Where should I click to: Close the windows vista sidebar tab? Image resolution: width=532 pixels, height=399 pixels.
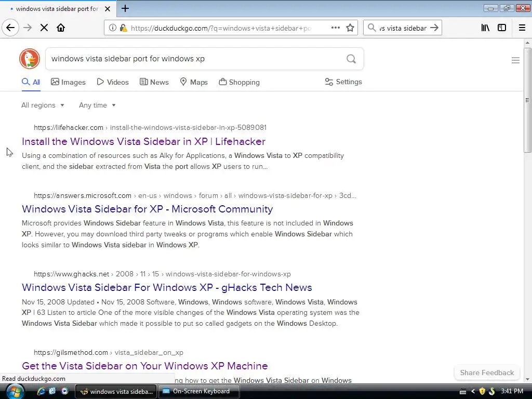click(x=108, y=9)
